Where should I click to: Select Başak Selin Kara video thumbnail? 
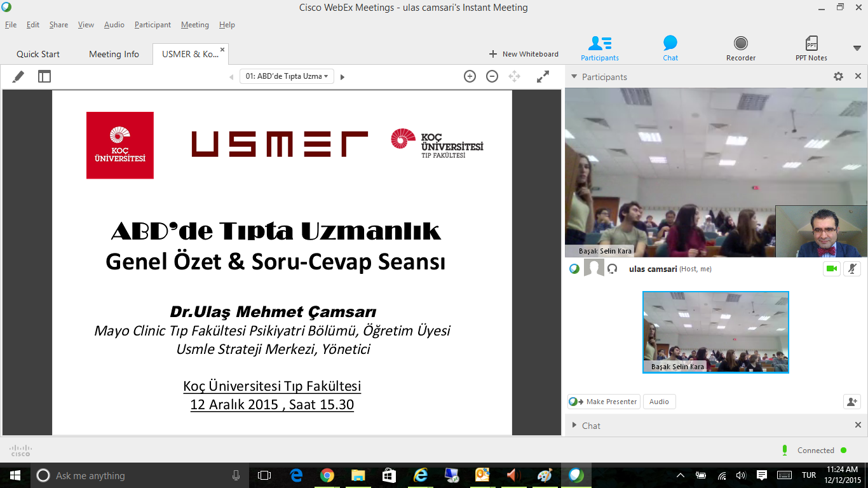point(715,332)
